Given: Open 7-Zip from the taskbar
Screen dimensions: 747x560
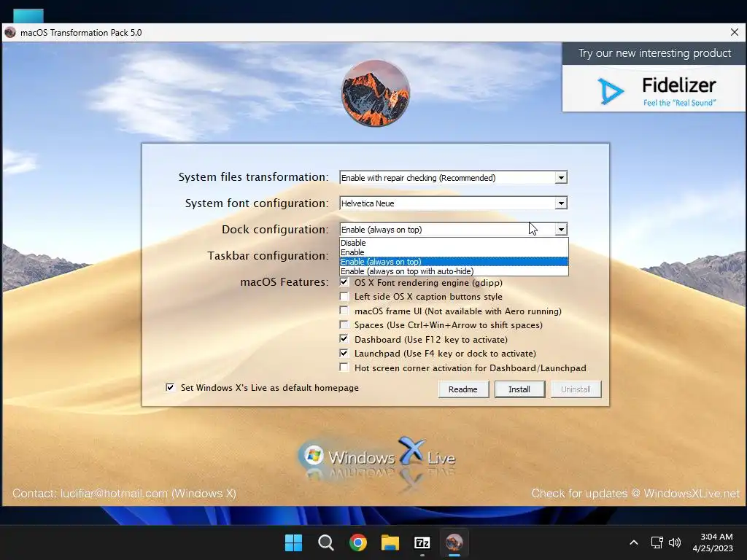Looking at the screenshot, I should [x=422, y=542].
